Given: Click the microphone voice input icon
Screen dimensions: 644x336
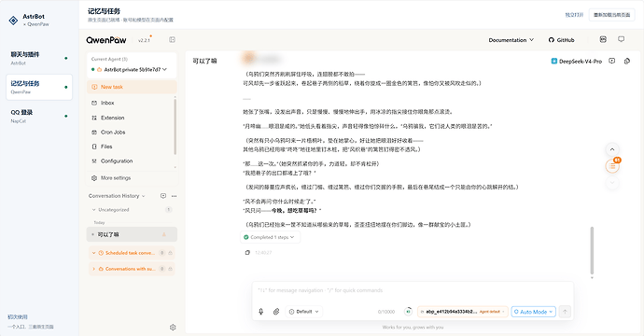Looking at the screenshot, I should pos(260,312).
